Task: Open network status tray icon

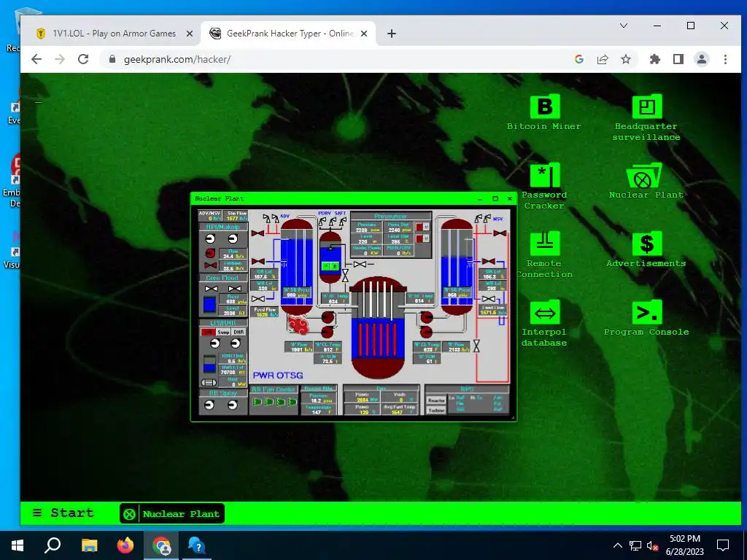Action: pyautogui.click(x=635, y=545)
